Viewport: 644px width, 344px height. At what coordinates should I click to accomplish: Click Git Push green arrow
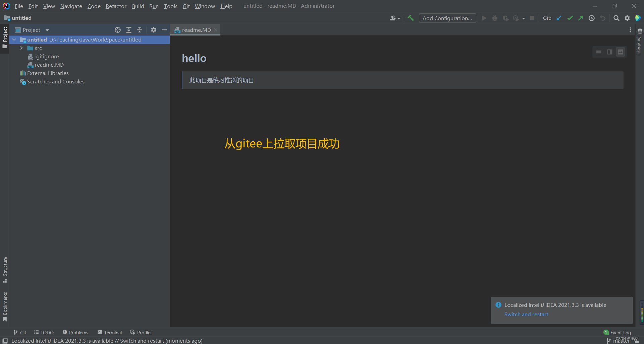[581, 18]
